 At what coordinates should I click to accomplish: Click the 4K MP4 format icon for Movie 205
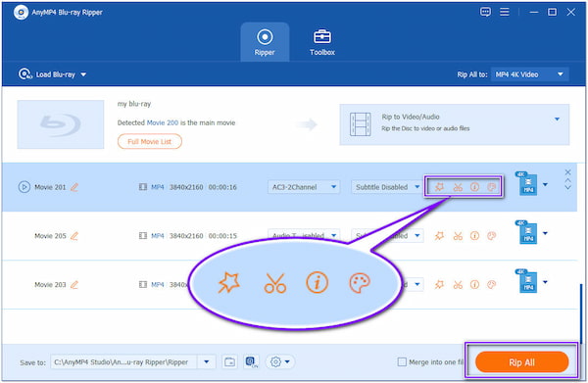(x=527, y=232)
